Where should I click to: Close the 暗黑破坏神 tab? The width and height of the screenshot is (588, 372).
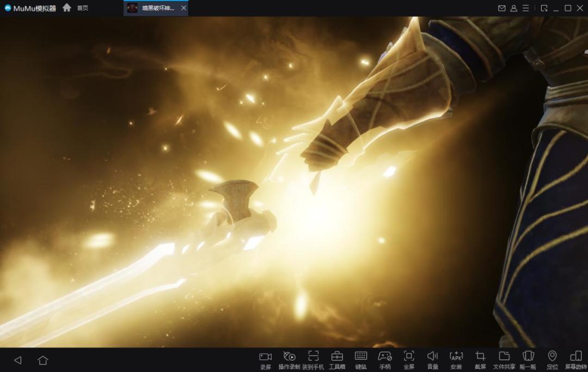(x=183, y=8)
